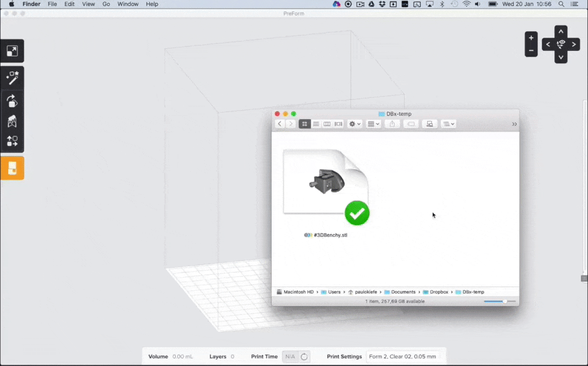Open Notification Center in the menu bar
Image resolution: width=588 pixels, height=366 pixels.
click(574, 4)
